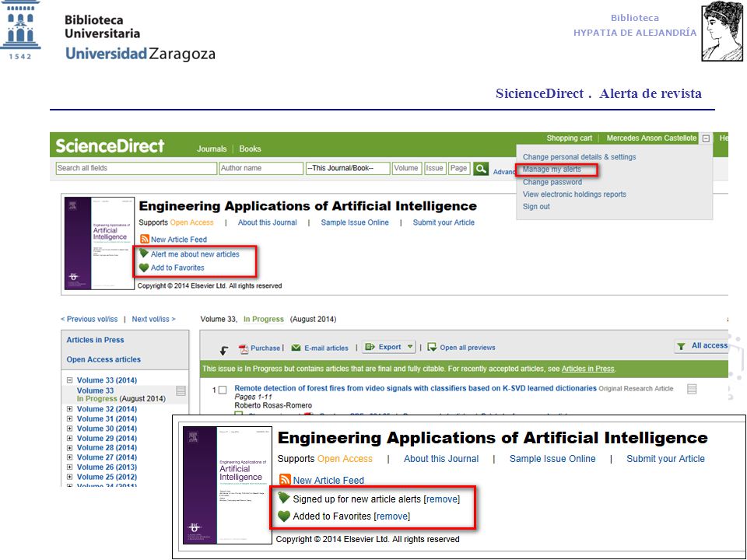Expand the Volume 31 (2014) node
Image resolution: width=747 pixels, height=560 pixels.
[69, 418]
